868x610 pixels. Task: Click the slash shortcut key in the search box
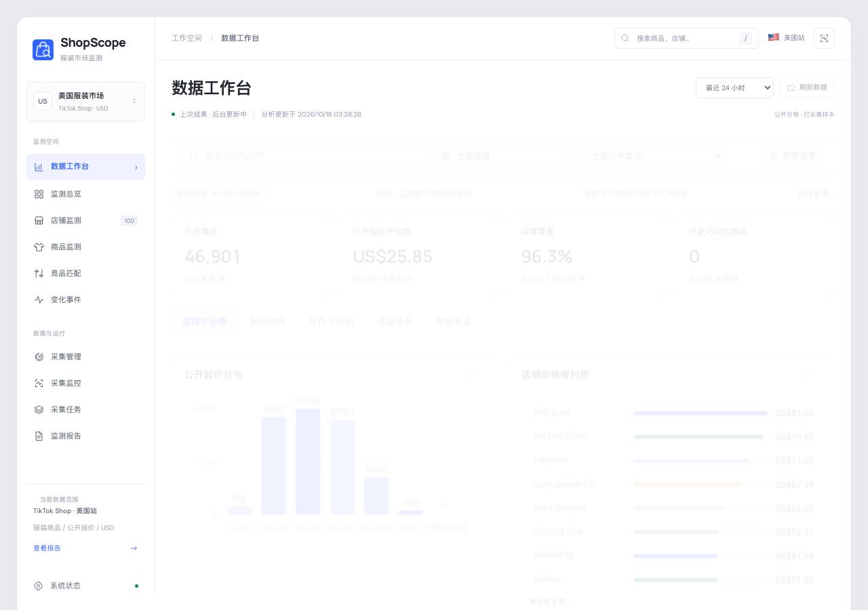pos(746,39)
